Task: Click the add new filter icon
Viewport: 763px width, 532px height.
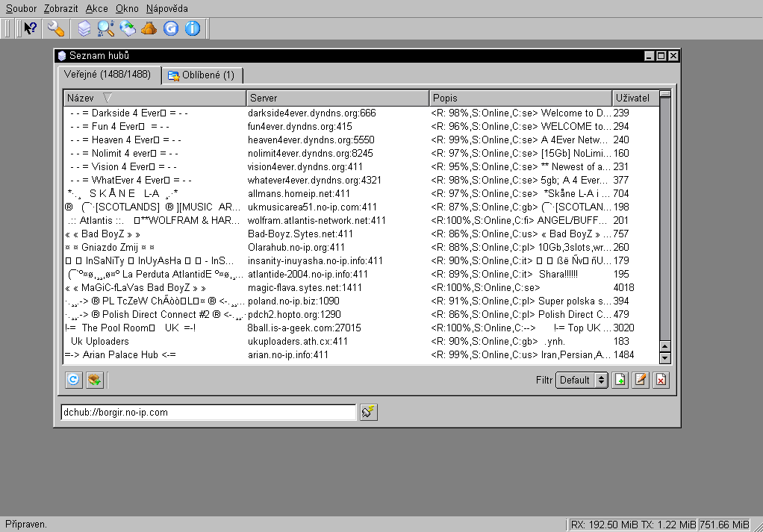Action: (x=620, y=380)
